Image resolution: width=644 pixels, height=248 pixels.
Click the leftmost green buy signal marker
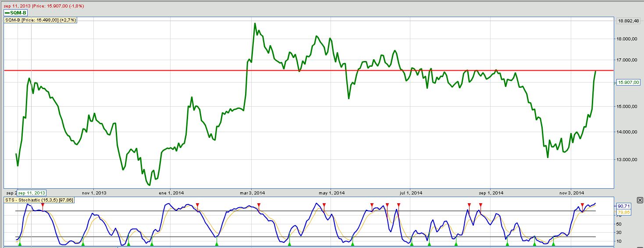click(19, 243)
